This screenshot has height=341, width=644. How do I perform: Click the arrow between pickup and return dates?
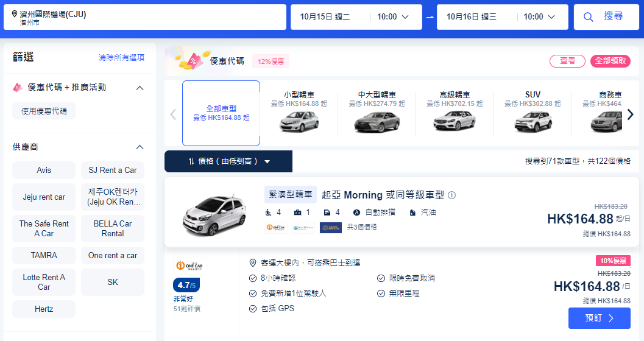click(430, 17)
